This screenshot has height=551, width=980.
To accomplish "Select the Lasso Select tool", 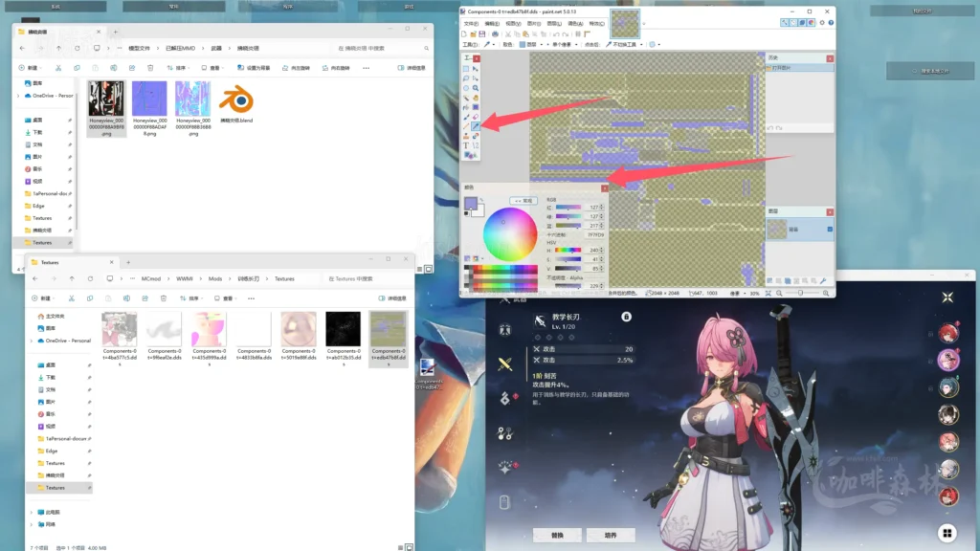I will tap(465, 77).
